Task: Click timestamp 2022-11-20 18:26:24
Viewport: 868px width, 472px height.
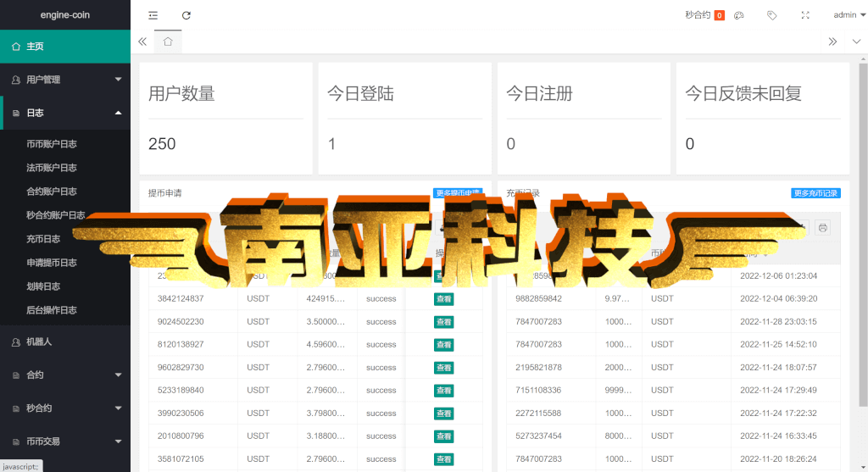Action: pyautogui.click(x=778, y=458)
